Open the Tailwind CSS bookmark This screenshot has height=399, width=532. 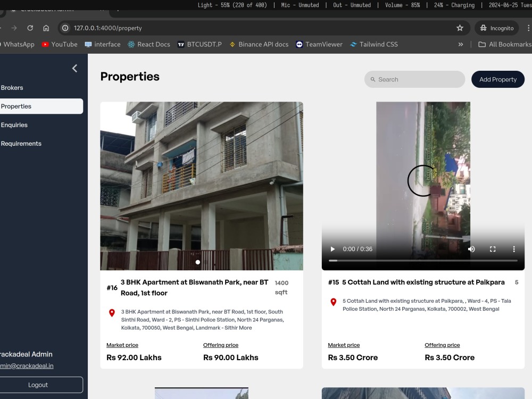pos(374,45)
